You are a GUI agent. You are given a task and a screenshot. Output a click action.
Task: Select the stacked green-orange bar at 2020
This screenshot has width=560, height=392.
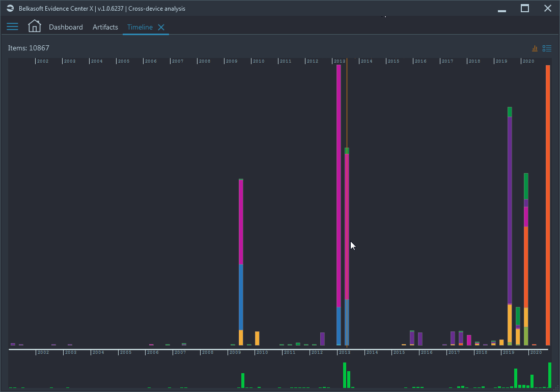point(526,259)
